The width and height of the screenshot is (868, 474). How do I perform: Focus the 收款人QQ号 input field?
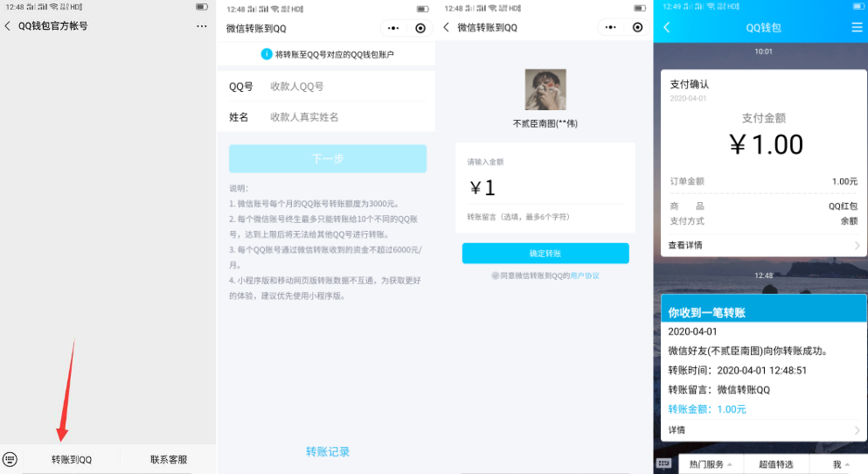[348, 87]
